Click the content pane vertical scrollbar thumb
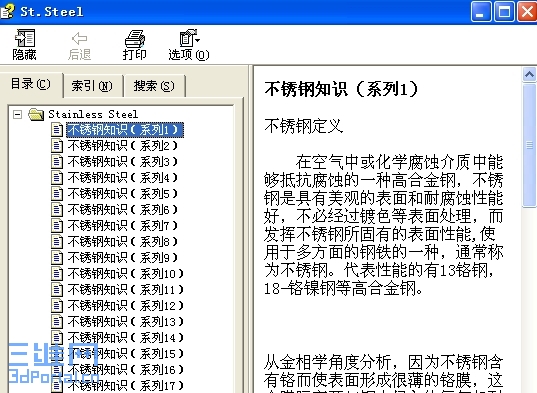The width and height of the screenshot is (537, 393). click(529, 145)
